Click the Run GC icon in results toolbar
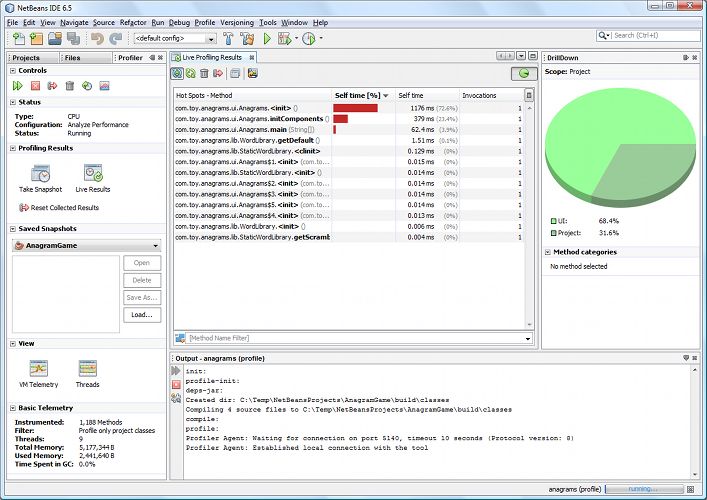 204,73
